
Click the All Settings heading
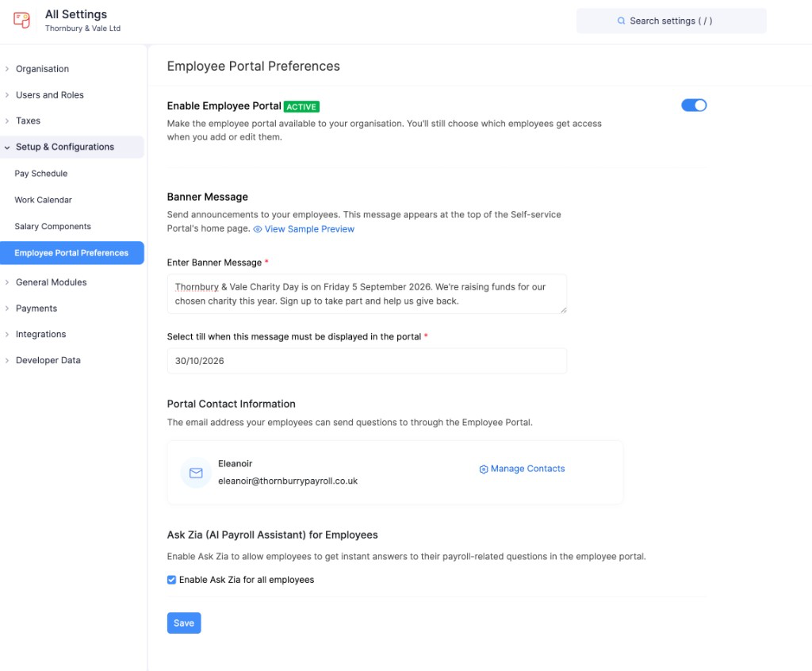(76, 14)
